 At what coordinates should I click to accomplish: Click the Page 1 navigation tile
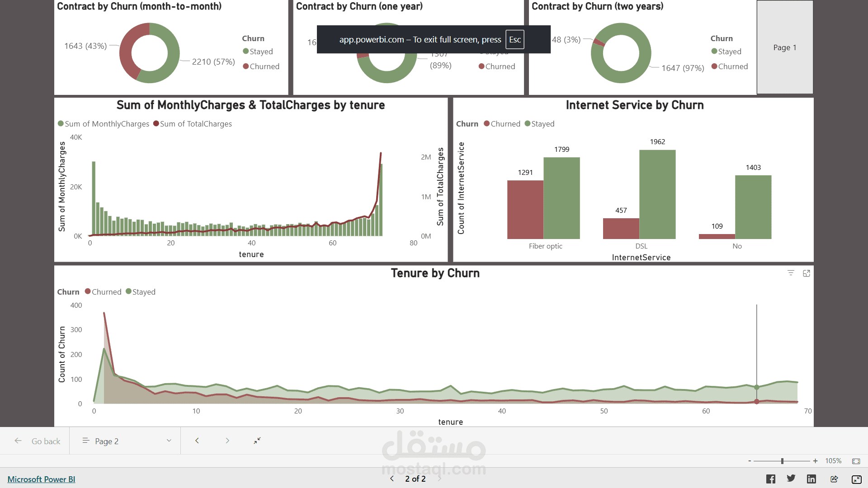point(785,47)
